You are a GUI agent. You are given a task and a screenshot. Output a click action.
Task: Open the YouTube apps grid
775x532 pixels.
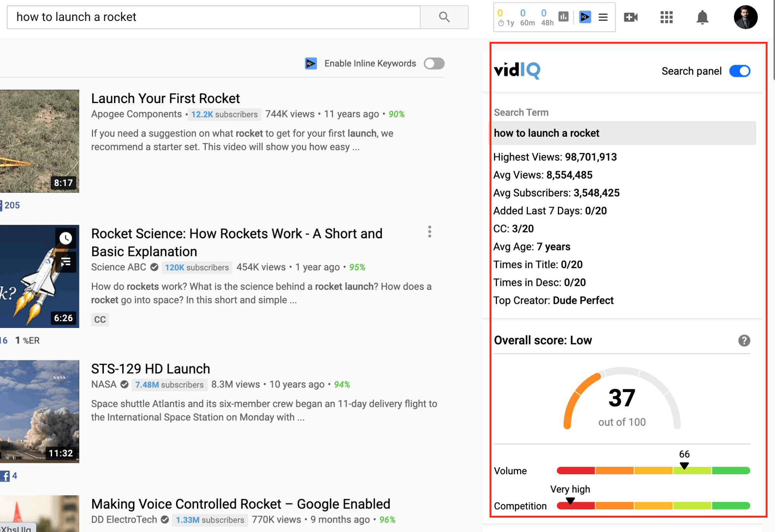click(x=666, y=17)
